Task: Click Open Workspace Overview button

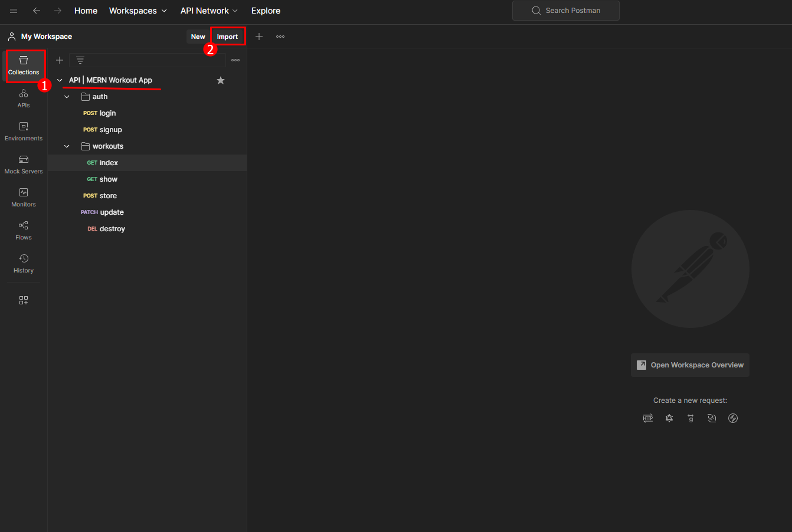Action: [690, 365]
